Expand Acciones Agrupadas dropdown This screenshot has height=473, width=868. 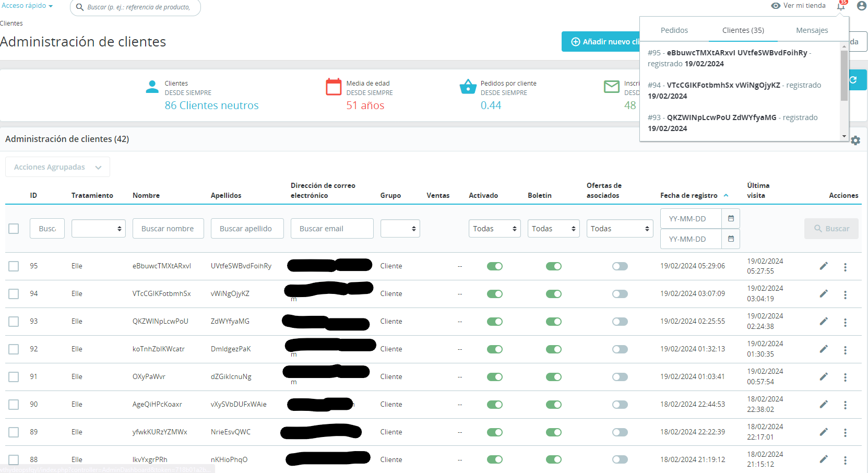pos(57,167)
